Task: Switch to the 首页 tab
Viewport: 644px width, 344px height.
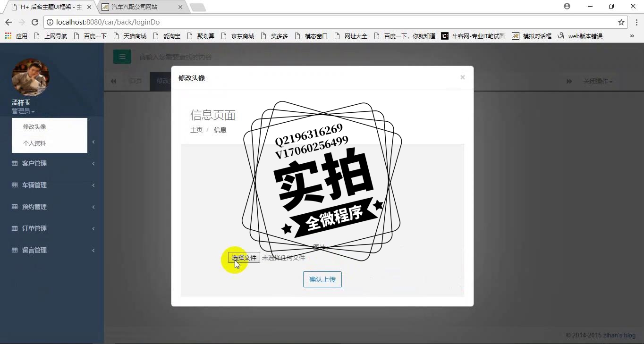Action: click(136, 81)
